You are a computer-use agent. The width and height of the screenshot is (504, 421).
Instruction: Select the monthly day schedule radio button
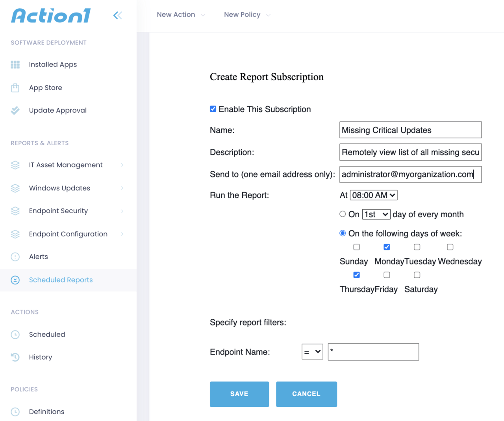342,214
